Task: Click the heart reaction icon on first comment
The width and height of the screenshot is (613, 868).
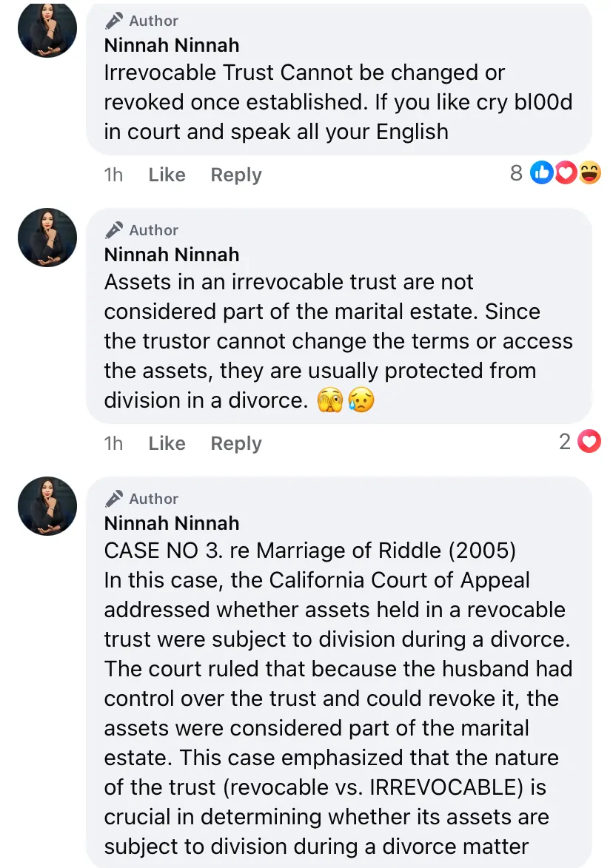Action: point(566,173)
